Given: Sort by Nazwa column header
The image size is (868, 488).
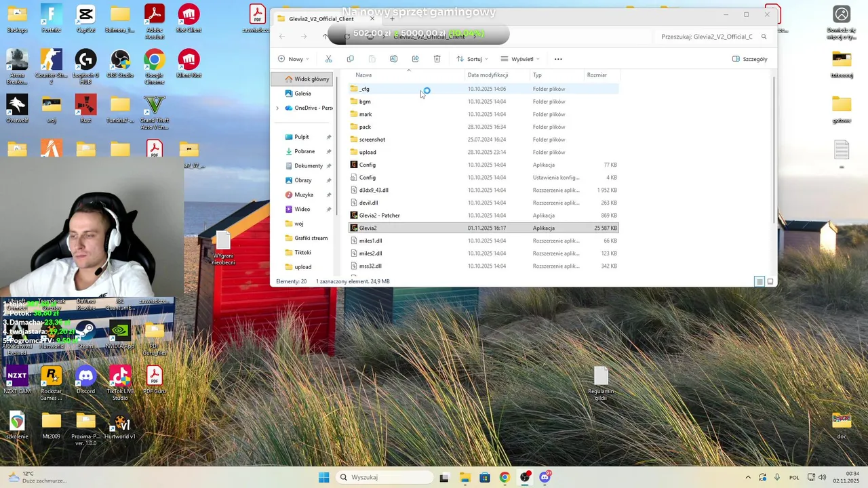Looking at the screenshot, I should point(364,75).
